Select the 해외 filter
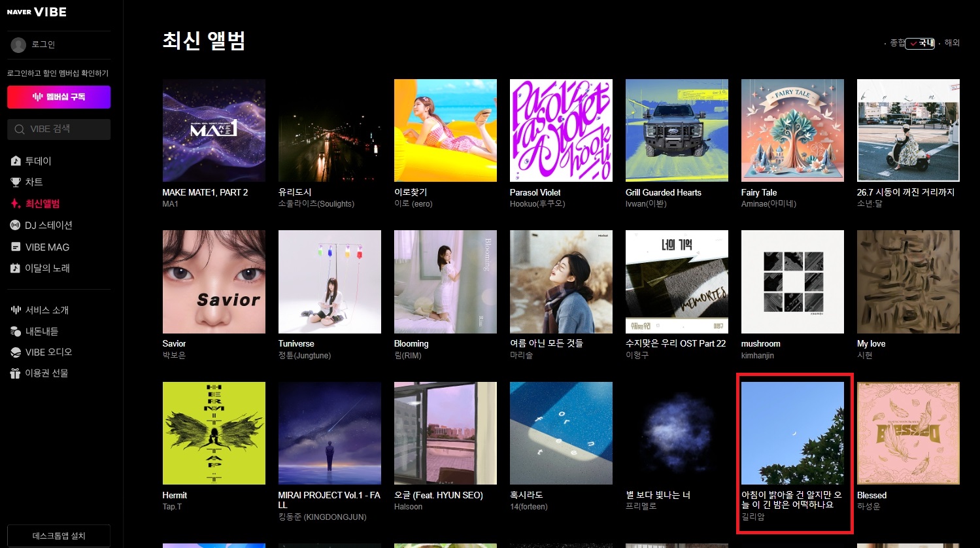This screenshot has width=980, height=548. (x=952, y=43)
